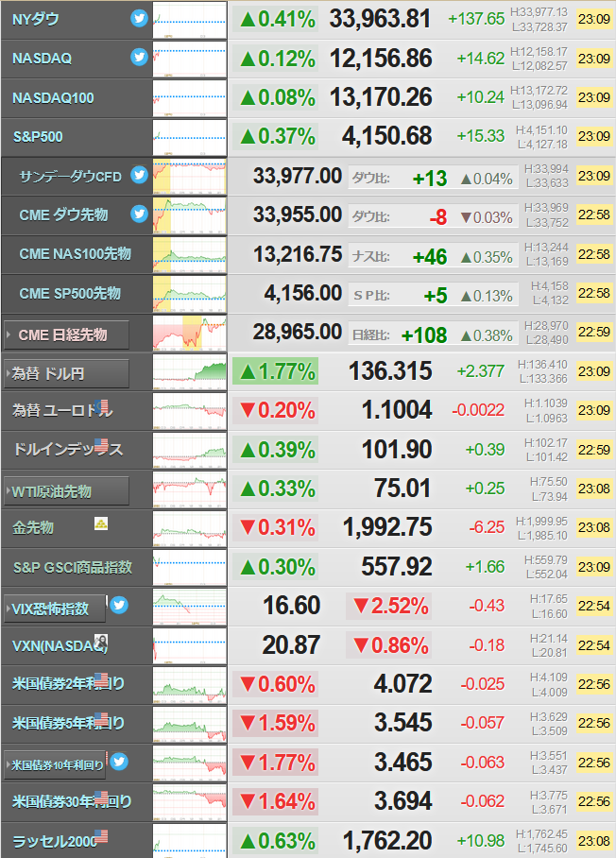Screen dimensions: 616x858
Task: Open the CME 日経先物 mini chart
Action: pyautogui.click(x=189, y=333)
